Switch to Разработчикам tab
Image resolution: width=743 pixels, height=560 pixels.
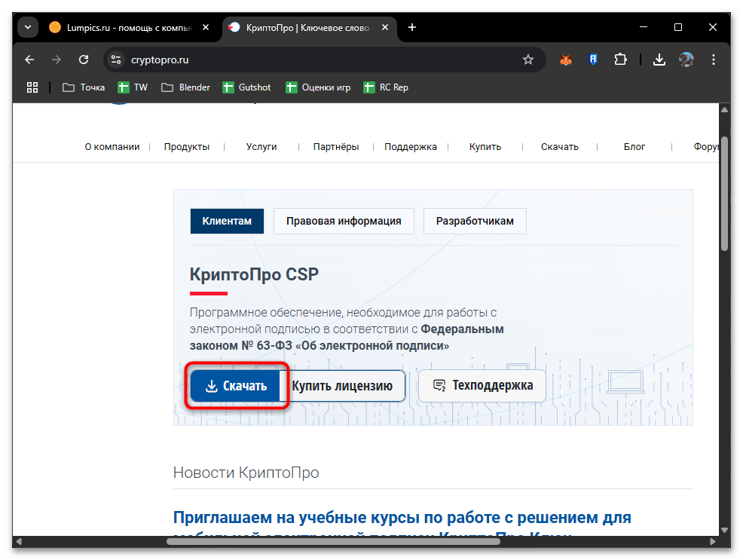pyautogui.click(x=475, y=222)
